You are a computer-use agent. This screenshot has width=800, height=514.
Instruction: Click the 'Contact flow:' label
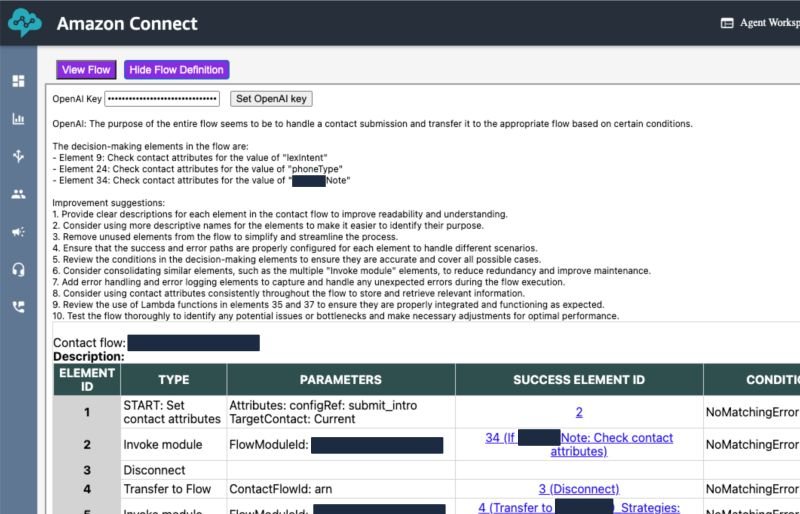pos(89,343)
